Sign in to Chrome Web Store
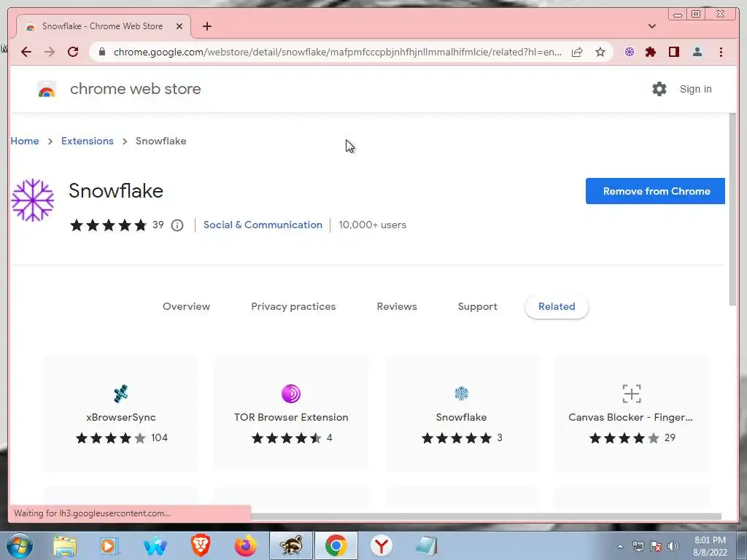The width and height of the screenshot is (747, 560). click(x=695, y=89)
